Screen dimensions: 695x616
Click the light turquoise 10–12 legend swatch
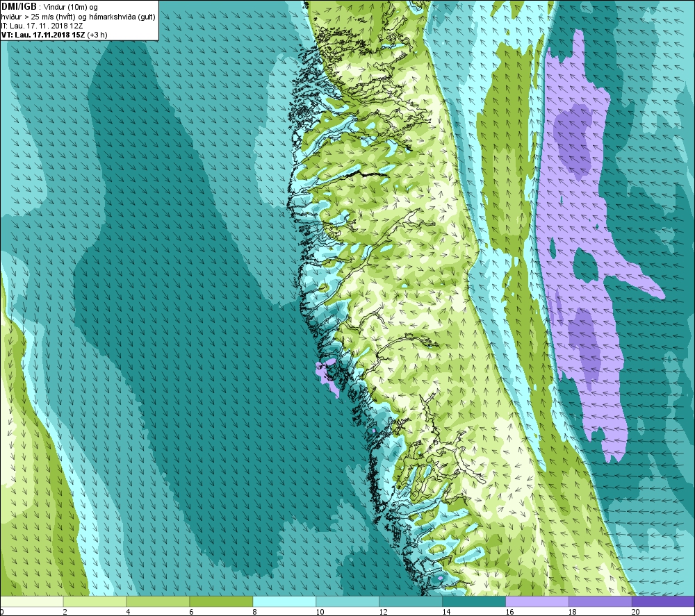(x=347, y=601)
